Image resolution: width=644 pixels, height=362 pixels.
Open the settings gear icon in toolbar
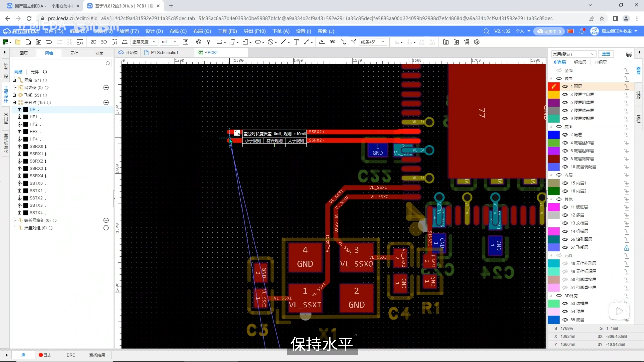477,42
